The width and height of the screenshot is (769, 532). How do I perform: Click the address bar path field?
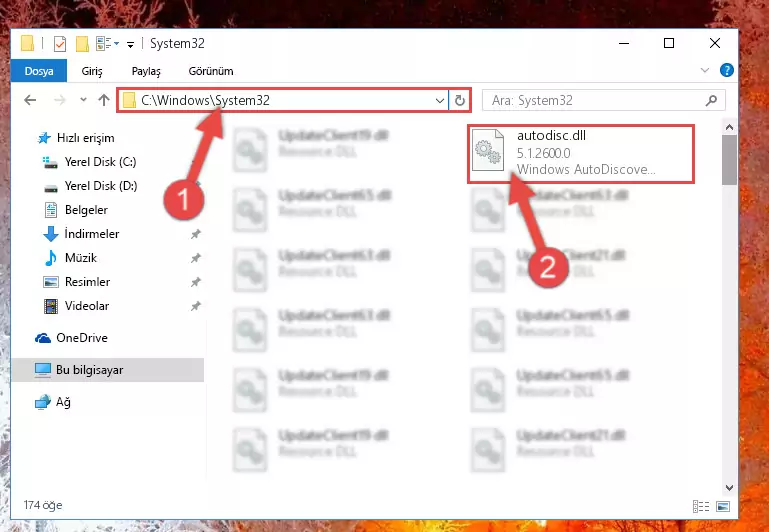[x=282, y=101]
